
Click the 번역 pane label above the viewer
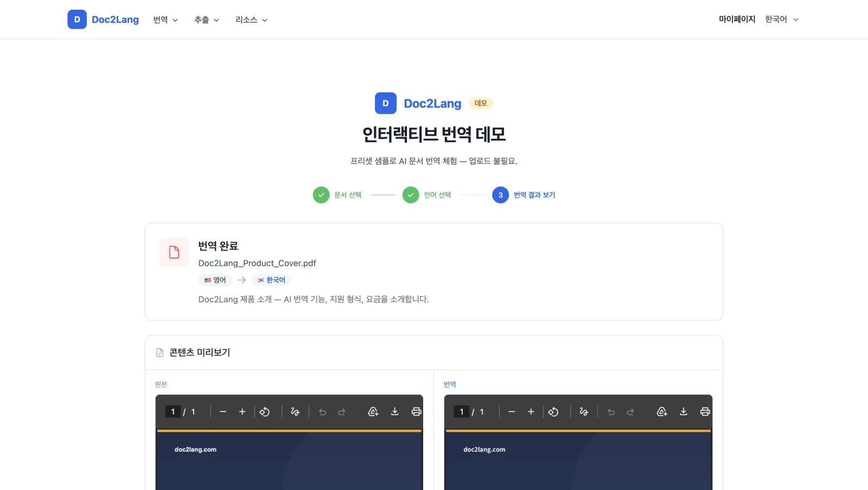click(450, 384)
